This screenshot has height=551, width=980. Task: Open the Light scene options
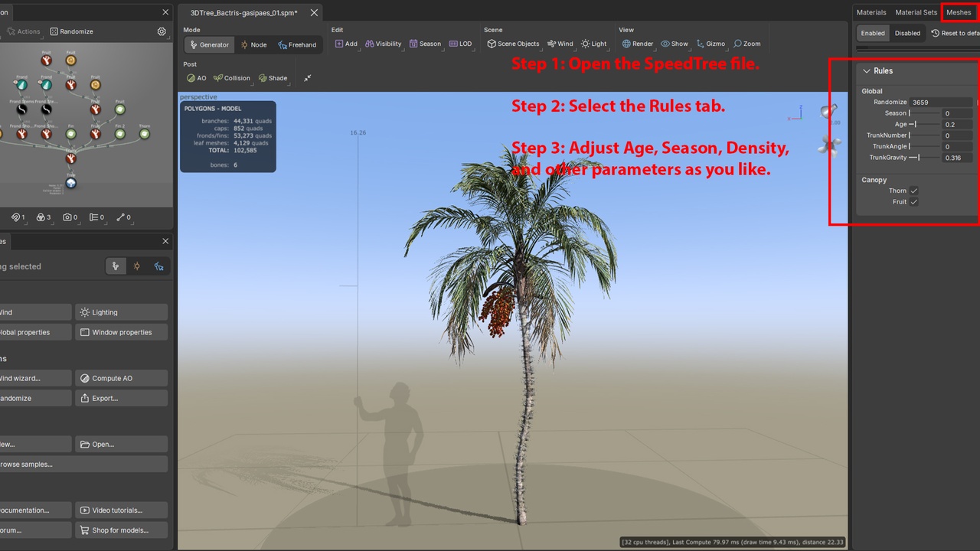pos(593,44)
